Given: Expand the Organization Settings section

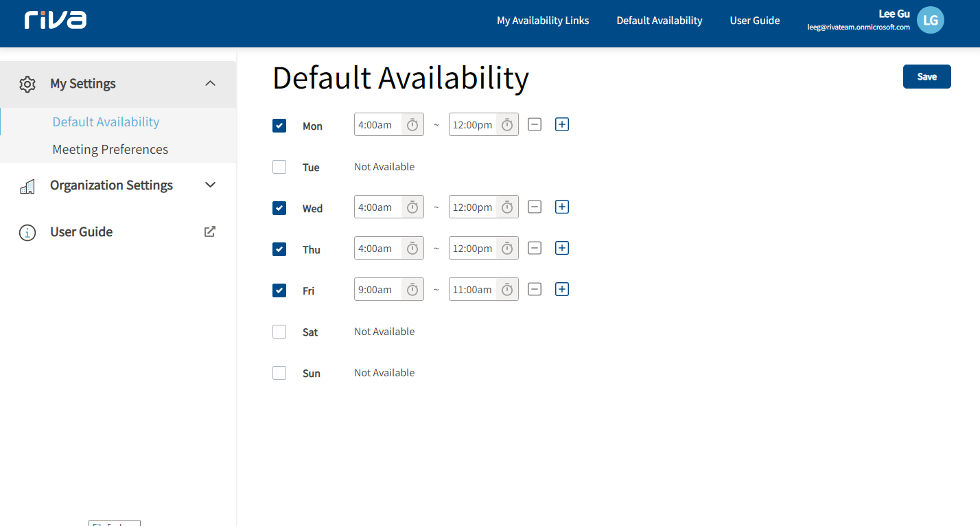Looking at the screenshot, I should point(210,185).
